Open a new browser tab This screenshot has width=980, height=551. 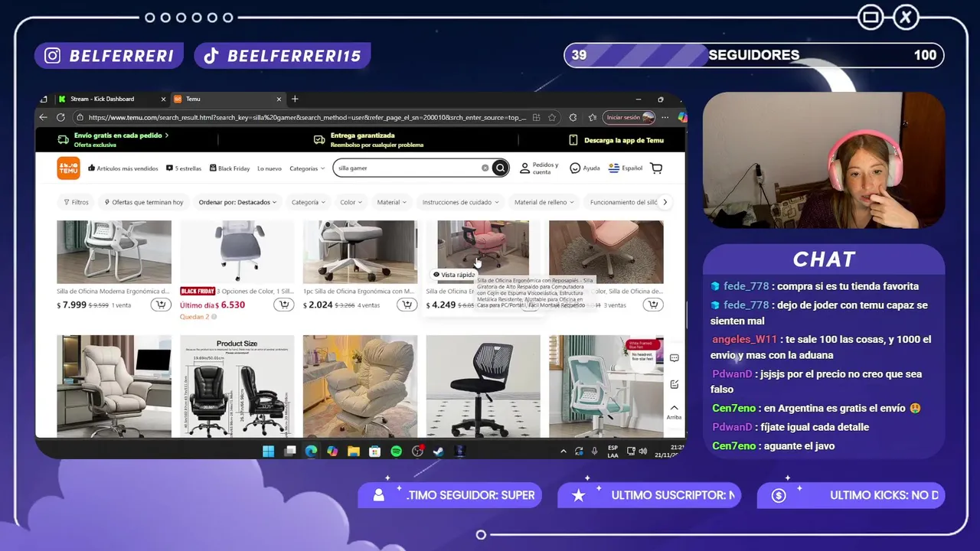(x=295, y=99)
